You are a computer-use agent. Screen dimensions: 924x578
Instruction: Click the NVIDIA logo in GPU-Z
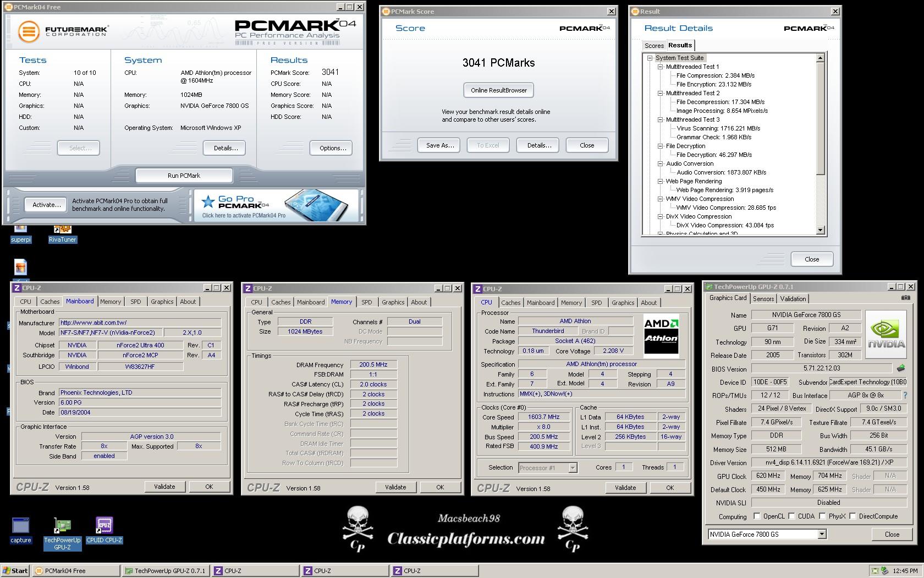(x=886, y=334)
